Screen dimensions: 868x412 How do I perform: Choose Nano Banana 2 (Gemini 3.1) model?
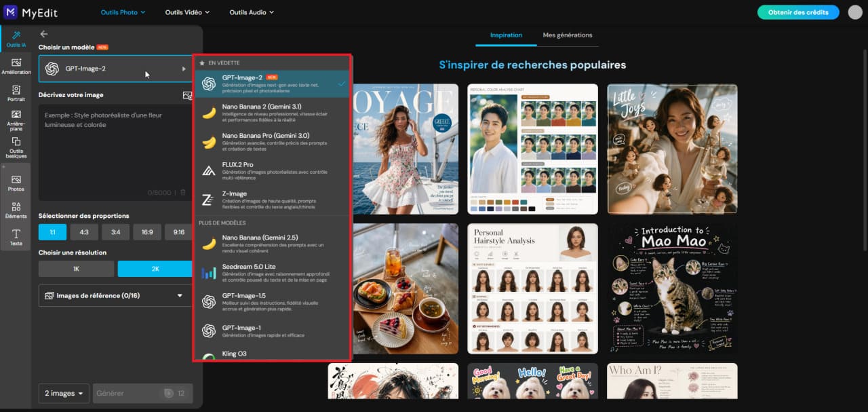[x=273, y=113]
